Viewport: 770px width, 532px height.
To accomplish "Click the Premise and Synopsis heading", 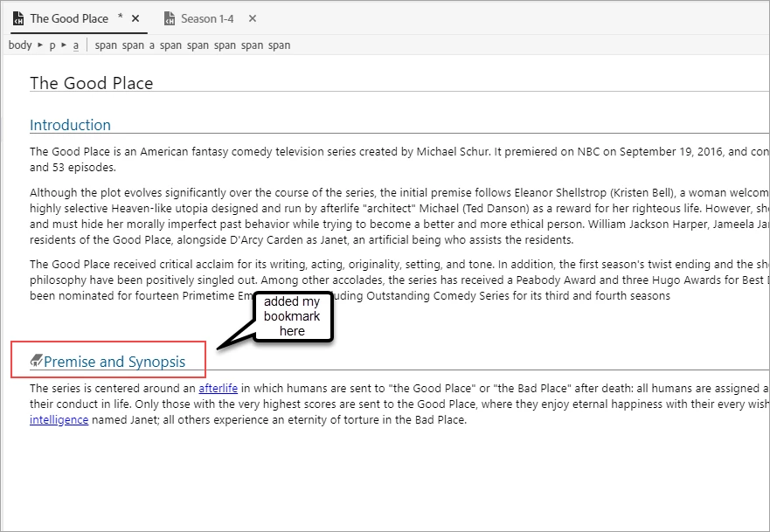I will point(114,362).
